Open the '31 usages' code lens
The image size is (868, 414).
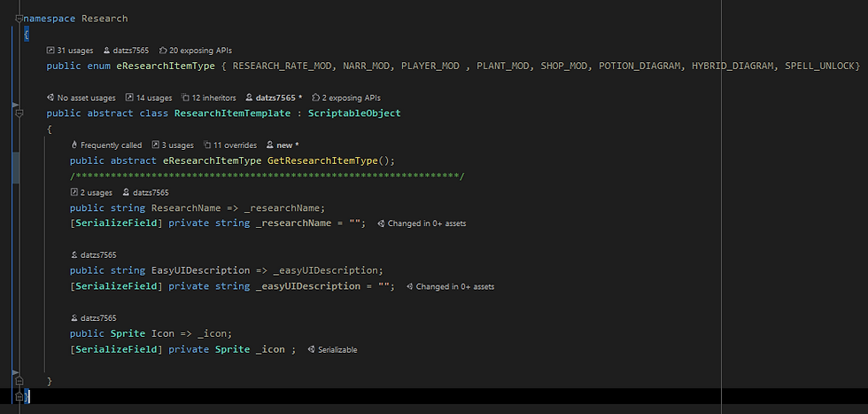point(70,51)
